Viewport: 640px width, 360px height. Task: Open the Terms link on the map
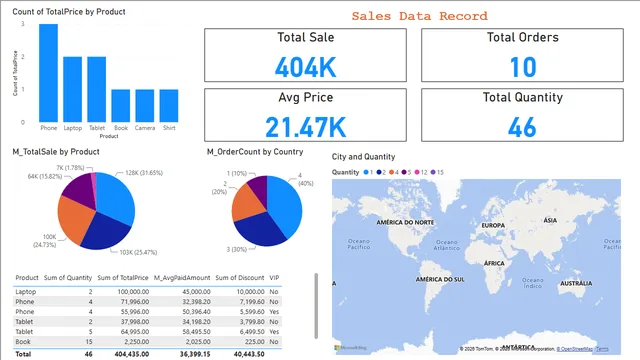(x=602, y=349)
